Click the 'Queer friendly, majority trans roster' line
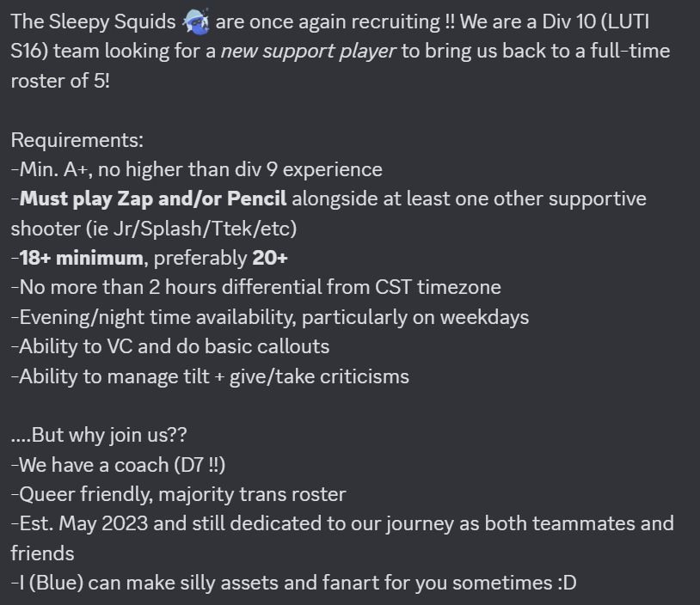This screenshot has width=700, height=605. pos(178,494)
